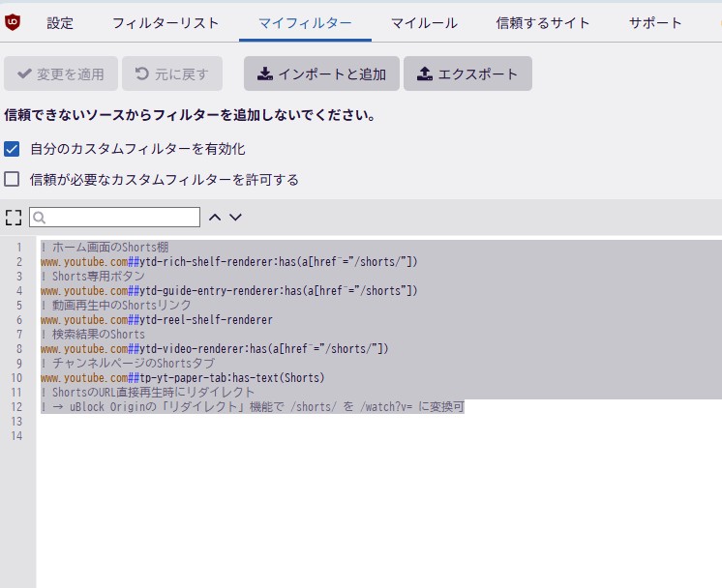Image resolution: width=722 pixels, height=588 pixels.
Task: Click comment line 検索結果のShorts
Action: pos(93,334)
